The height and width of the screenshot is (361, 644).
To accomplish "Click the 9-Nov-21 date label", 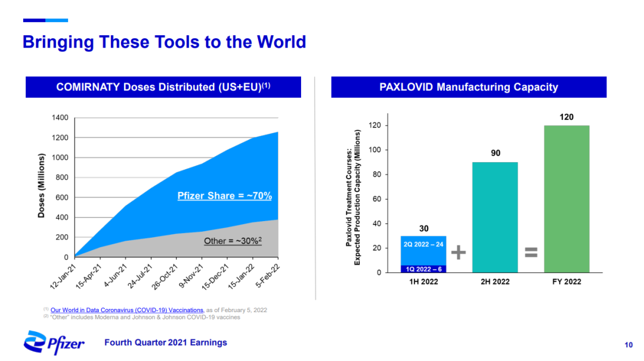I will pos(191,276).
